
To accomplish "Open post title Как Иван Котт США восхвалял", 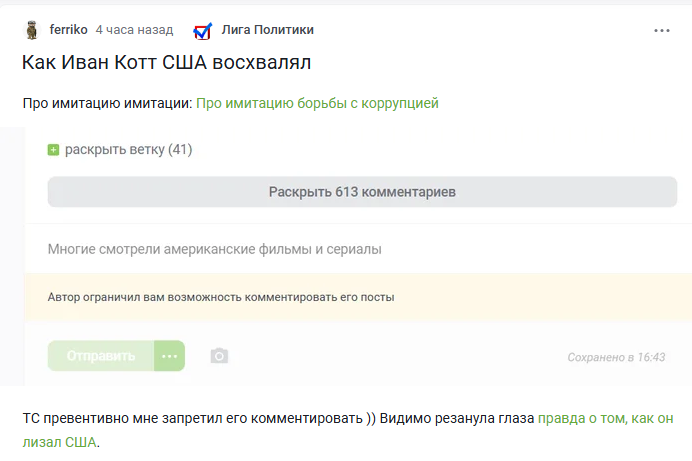I will pyautogui.click(x=166, y=62).
